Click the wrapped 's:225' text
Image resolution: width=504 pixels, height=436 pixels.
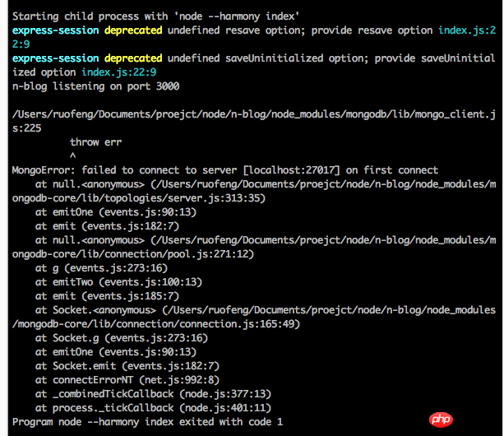pyautogui.click(x=26, y=128)
